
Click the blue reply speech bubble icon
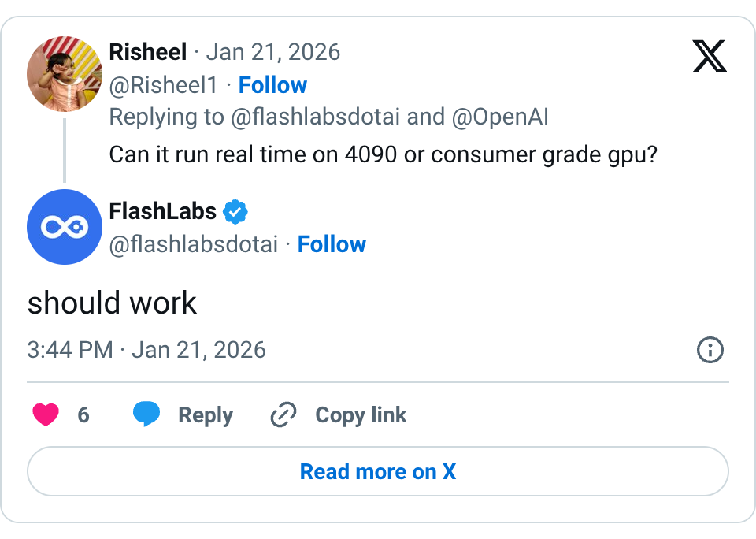pos(146,414)
